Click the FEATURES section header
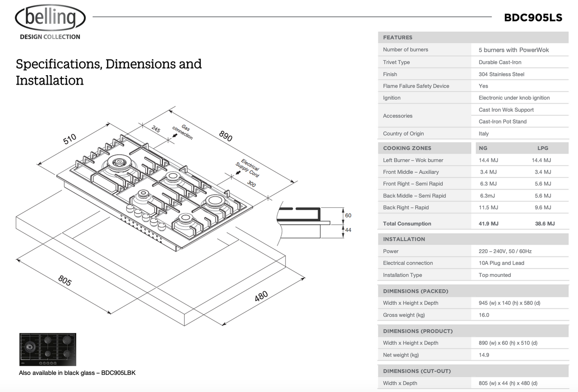The width and height of the screenshot is (578, 392). coord(398,38)
